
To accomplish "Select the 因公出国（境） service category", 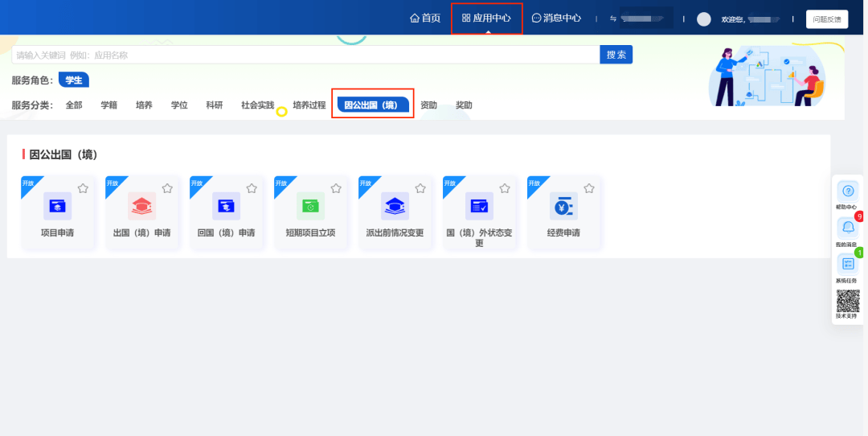I will pyautogui.click(x=373, y=105).
